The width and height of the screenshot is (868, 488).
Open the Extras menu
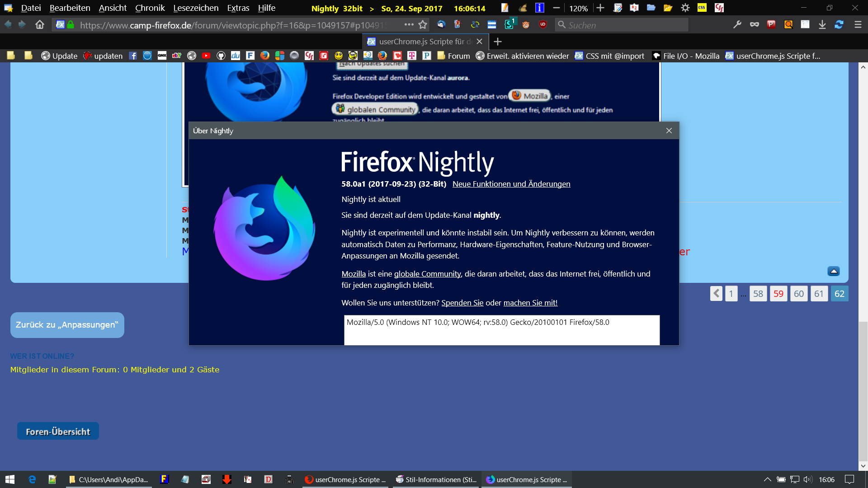point(238,8)
